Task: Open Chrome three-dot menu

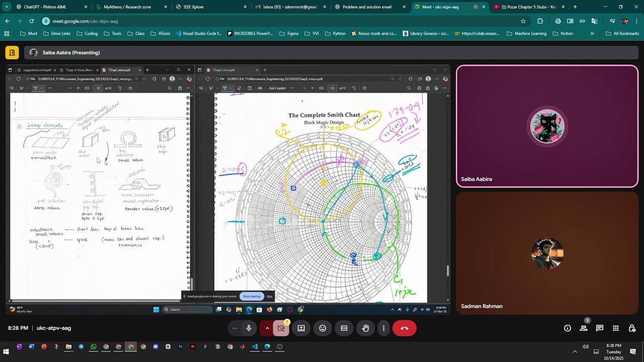Action: point(636,21)
